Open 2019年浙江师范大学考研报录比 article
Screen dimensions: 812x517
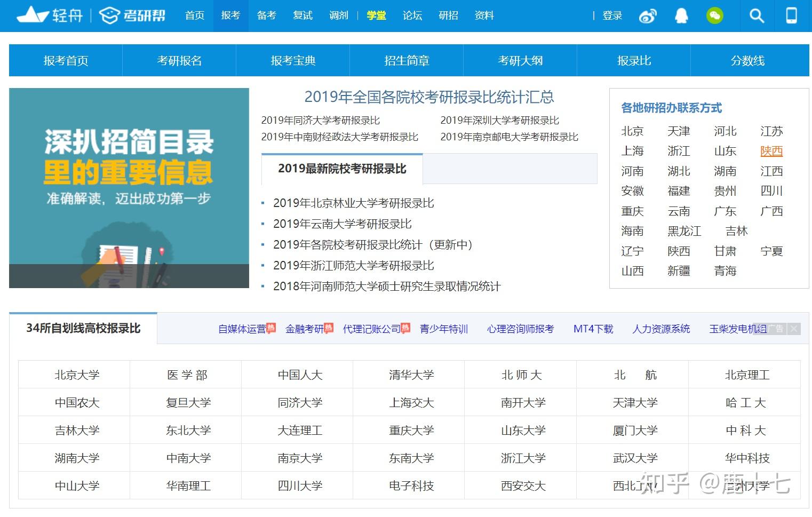pos(354,266)
